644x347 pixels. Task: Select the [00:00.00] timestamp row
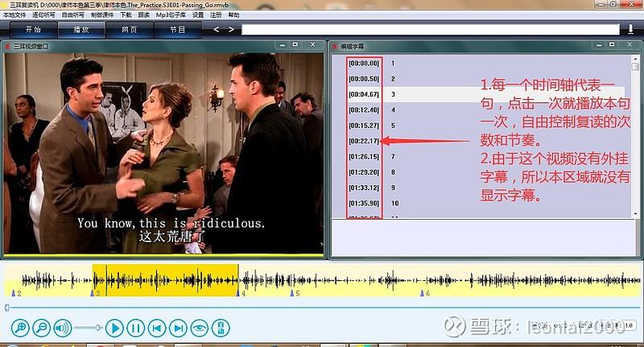(x=364, y=64)
